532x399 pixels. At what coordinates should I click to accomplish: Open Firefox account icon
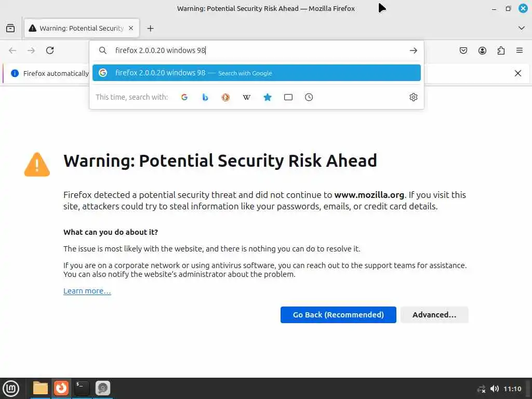click(x=482, y=50)
